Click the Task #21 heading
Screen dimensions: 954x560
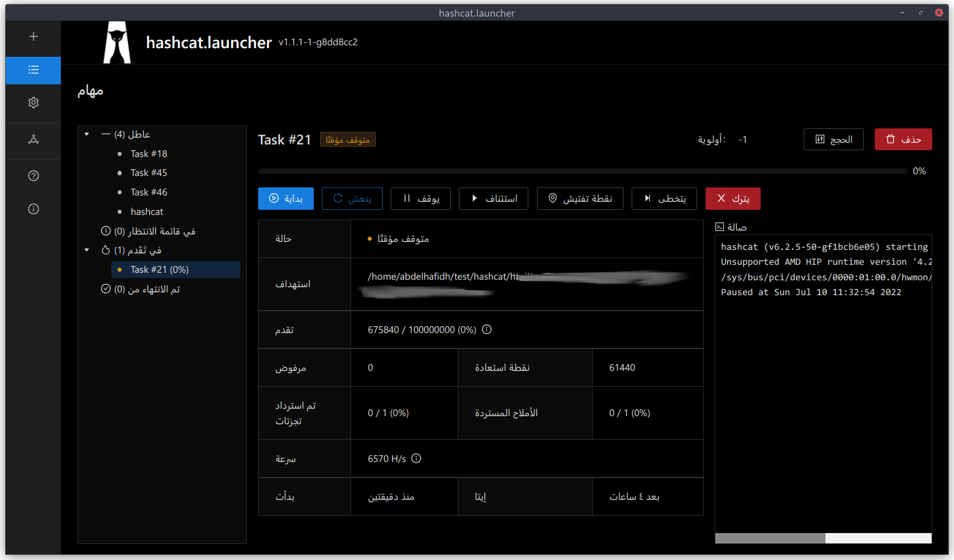point(284,140)
